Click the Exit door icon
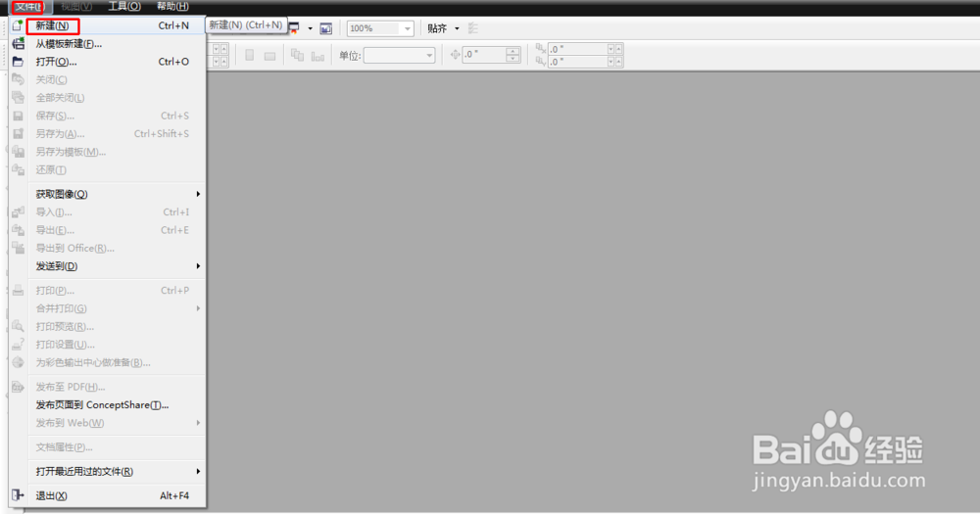980x514 pixels. [x=18, y=495]
